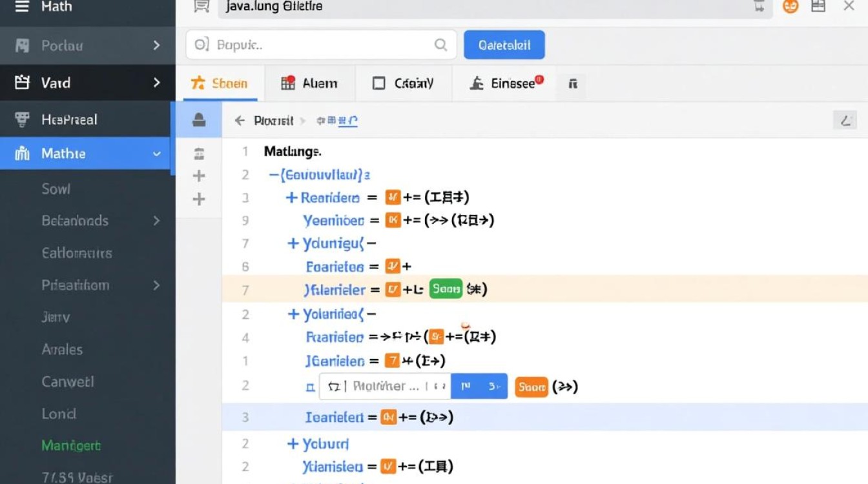Expand the Poclau sidebar section
The height and width of the screenshot is (484, 868).
coord(156,46)
